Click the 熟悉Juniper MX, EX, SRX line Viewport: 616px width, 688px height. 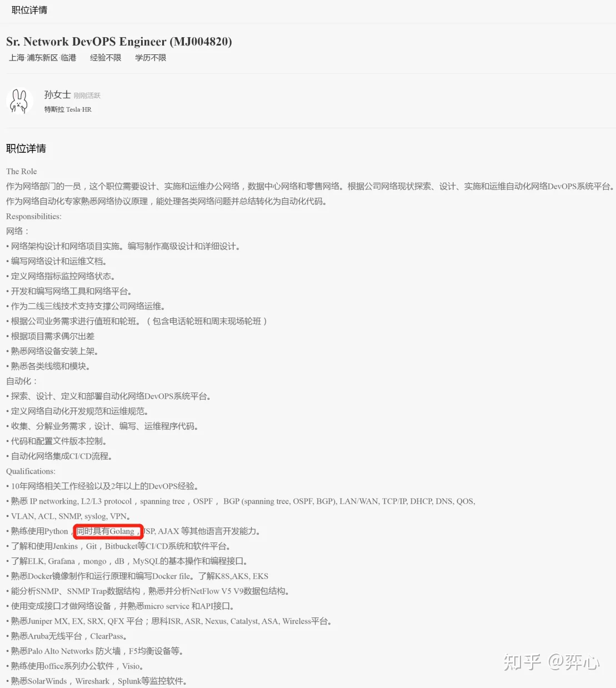[169, 621]
